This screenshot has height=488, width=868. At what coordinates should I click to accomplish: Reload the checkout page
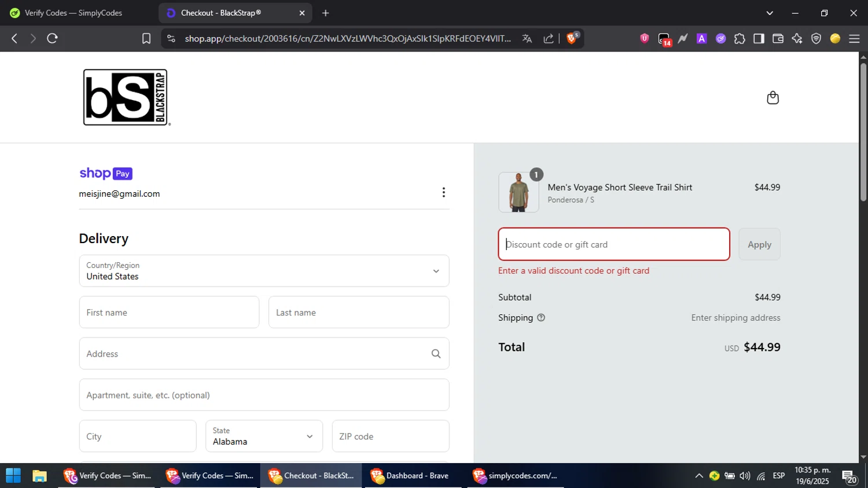pos(52,38)
